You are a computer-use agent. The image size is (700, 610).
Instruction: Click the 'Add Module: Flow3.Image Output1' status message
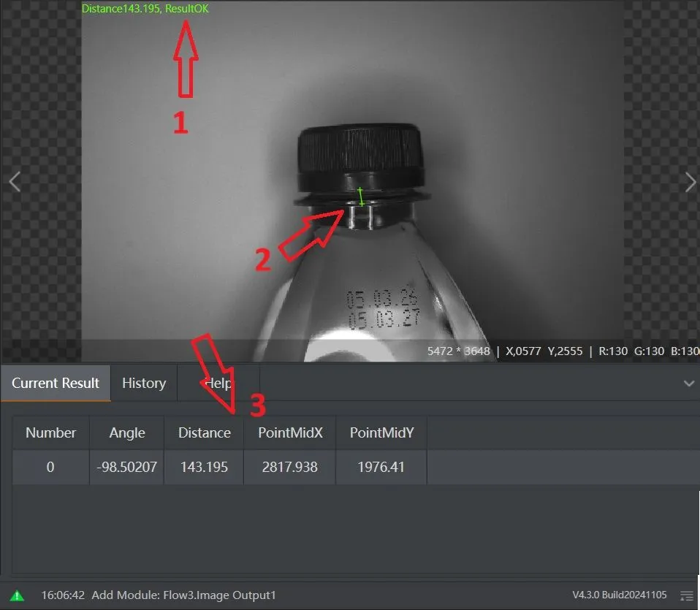[x=183, y=595]
